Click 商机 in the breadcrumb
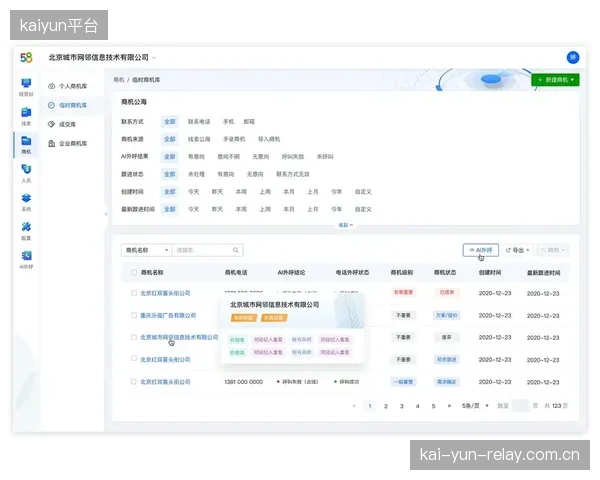The height and width of the screenshot is (480, 600). click(119, 80)
